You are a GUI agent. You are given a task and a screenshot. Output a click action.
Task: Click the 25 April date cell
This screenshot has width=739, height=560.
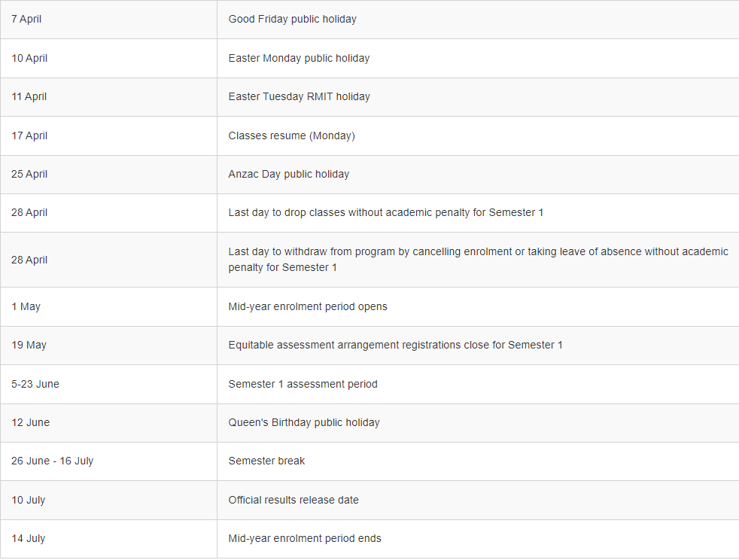click(108, 175)
